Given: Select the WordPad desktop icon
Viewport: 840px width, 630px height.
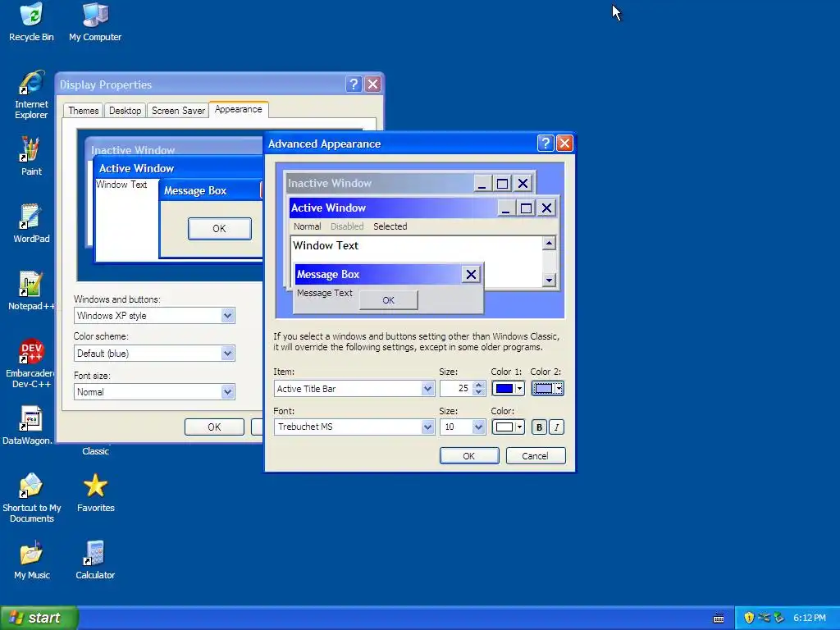Looking at the screenshot, I should click(x=31, y=223).
